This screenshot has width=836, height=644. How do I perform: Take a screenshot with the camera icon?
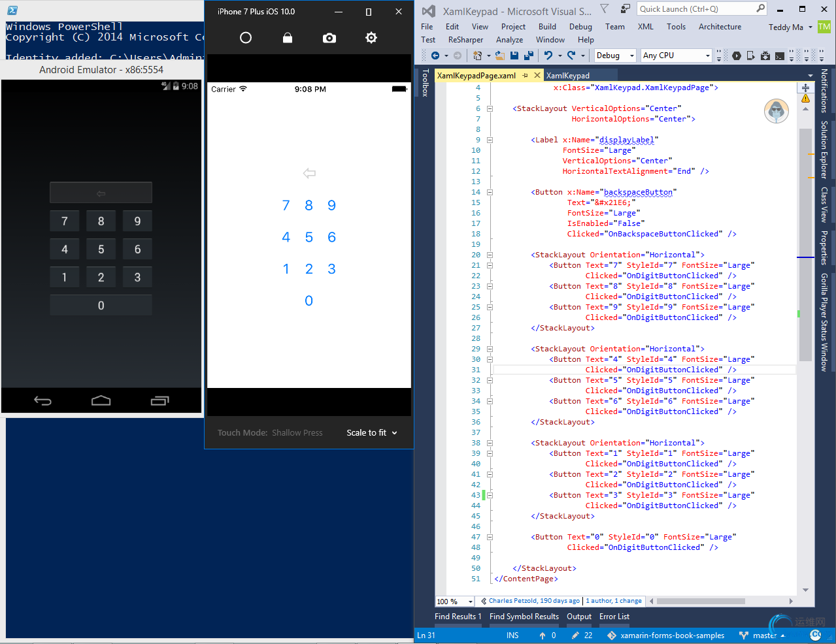(x=329, y=38)
